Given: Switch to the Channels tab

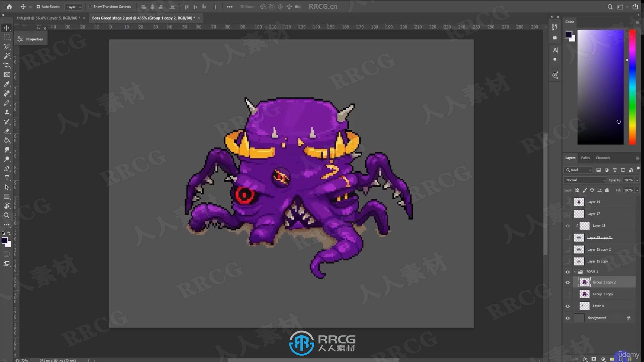Looking at the screenshot, I should [603, 158].
